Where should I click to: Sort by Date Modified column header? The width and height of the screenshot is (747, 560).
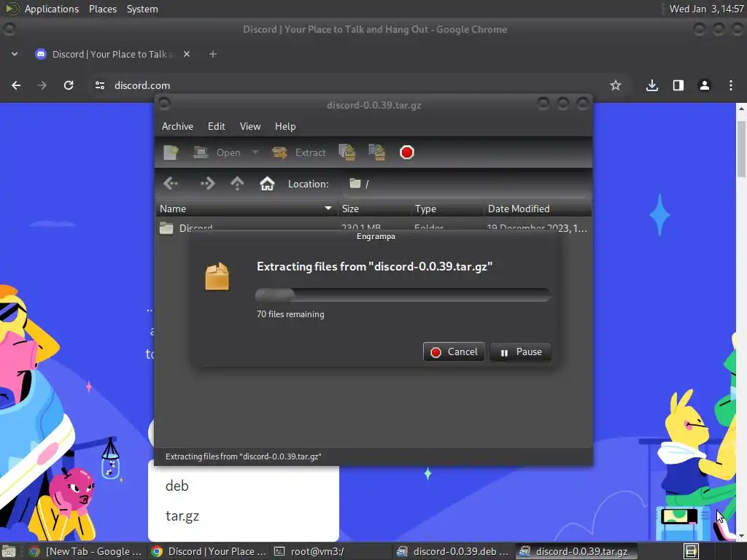538,209
